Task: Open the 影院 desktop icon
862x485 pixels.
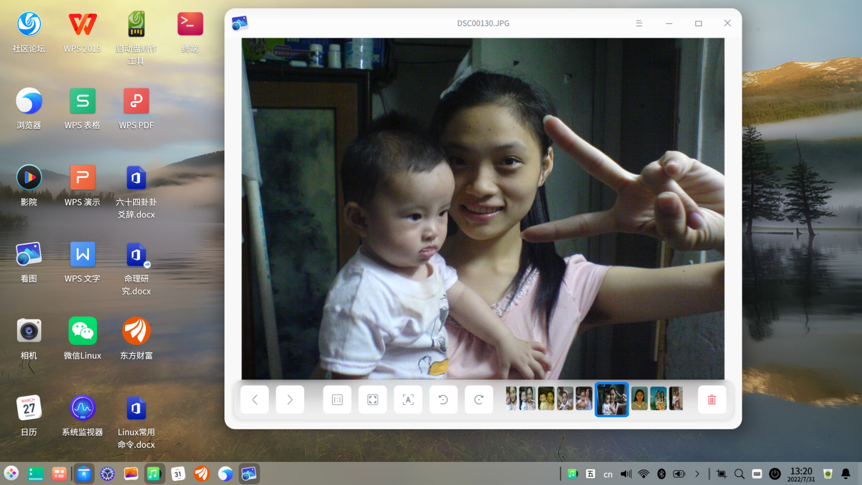Action: click(29, 185)
